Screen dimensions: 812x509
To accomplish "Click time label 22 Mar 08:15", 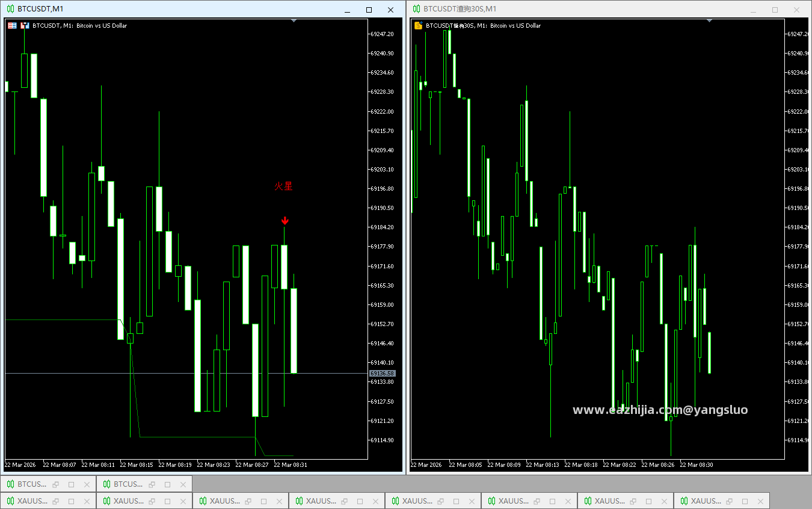I will click(x=136, y=464).
